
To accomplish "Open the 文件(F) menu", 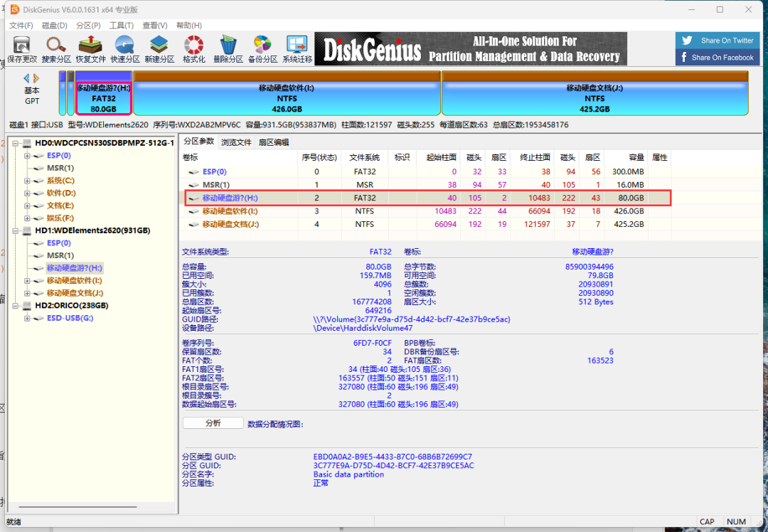I will click(x=21, y=26).
